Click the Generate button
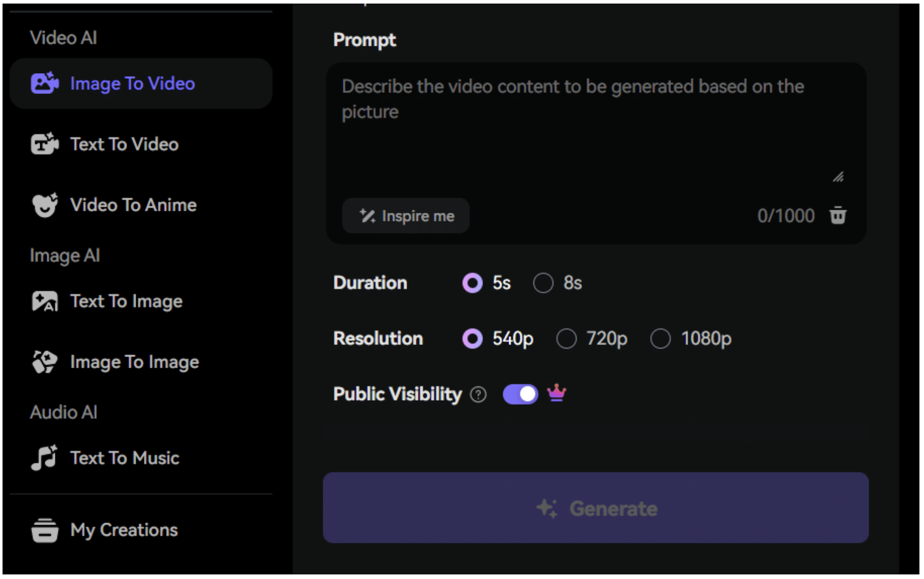 point(596,508)
